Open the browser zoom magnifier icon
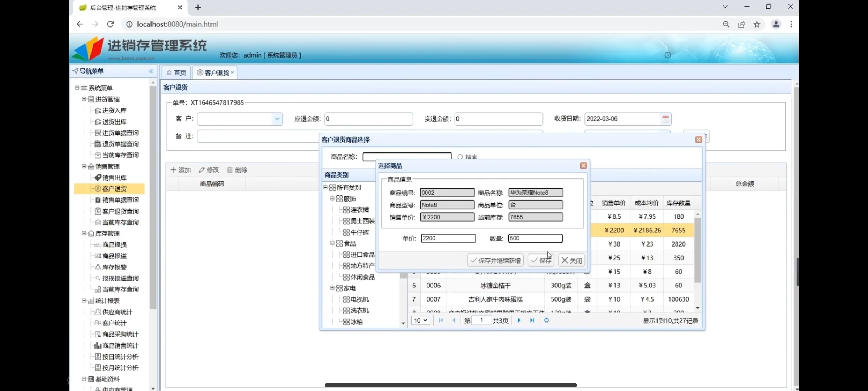Viewport: 868px width, 391px height. (726, 24)
